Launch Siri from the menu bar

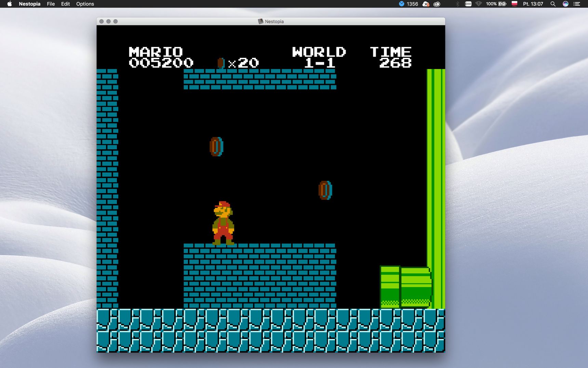(565, 4)
